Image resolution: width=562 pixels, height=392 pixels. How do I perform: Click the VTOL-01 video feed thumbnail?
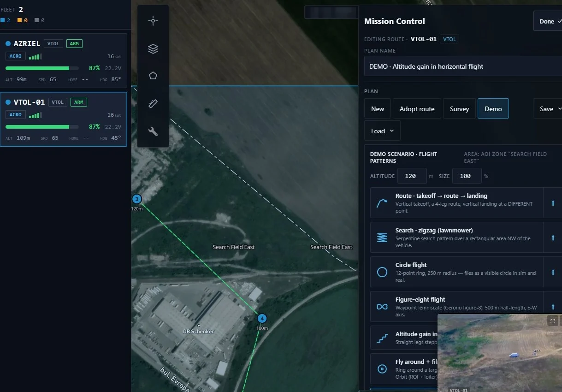[500, 353]
